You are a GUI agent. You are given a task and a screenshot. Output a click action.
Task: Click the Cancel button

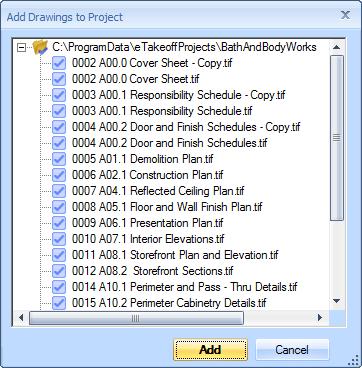pyautogui.click(x=292, y=350)
